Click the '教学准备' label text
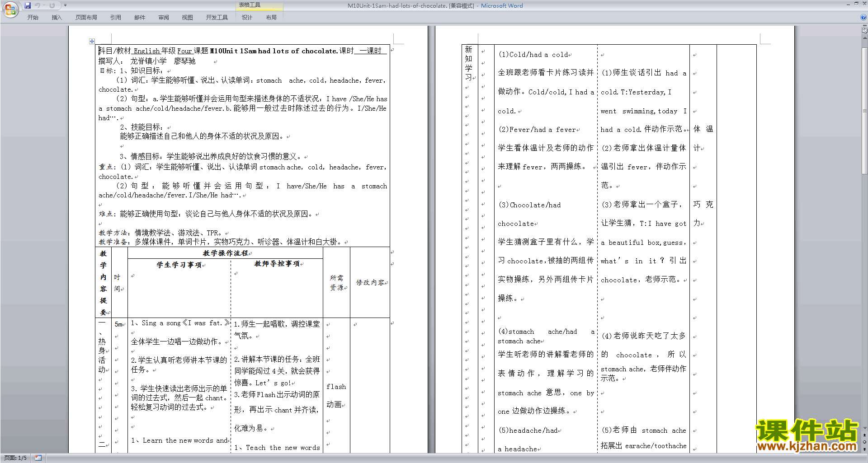868x463 pixels. tap(113, 242)
